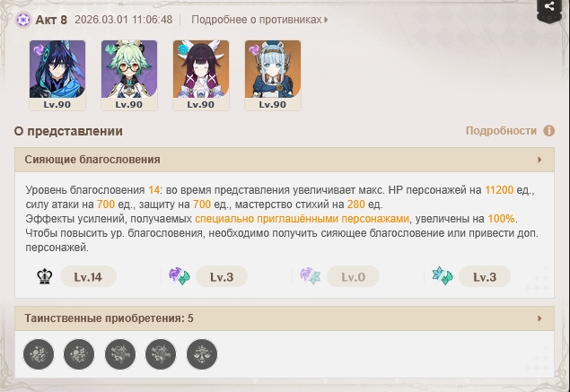Select the dark-haired Electro character portrait

pyautogui.click(x=57, y=75)
